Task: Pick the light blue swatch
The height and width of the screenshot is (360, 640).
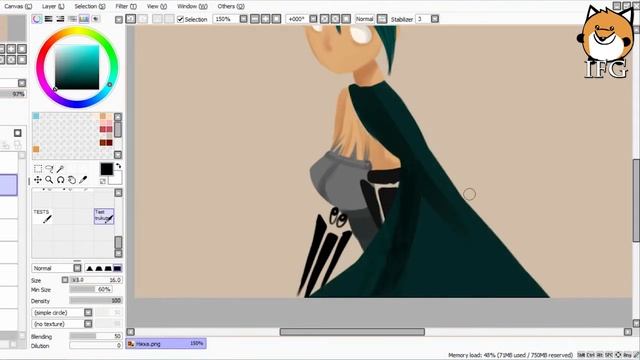Action: pos(36,116)
